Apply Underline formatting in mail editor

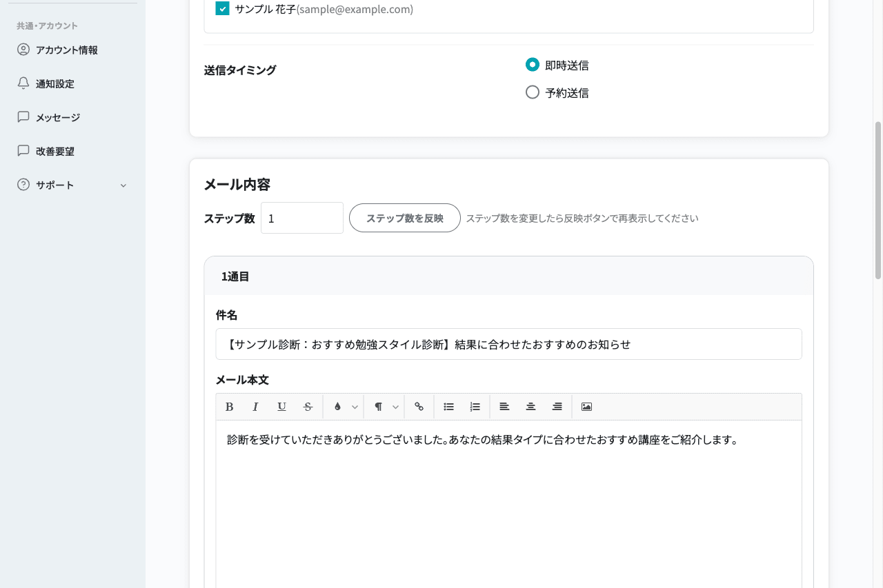[x=281, y=407]
